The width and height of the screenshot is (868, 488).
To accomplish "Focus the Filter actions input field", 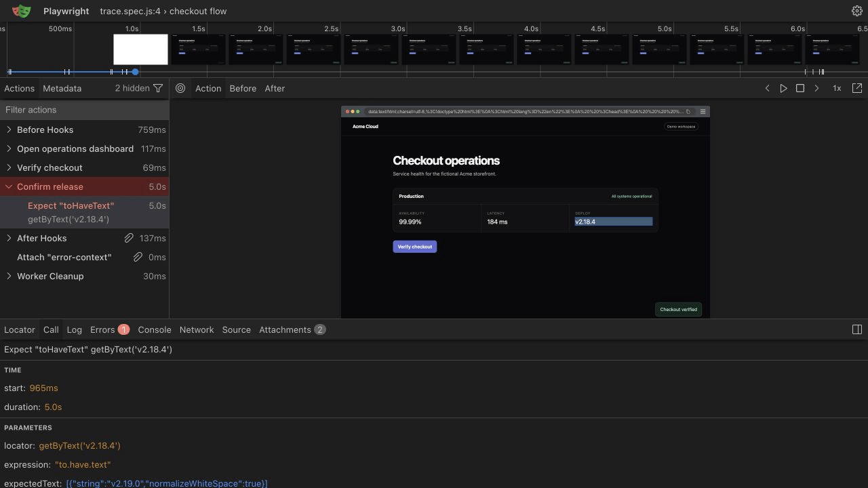I will (x=84, y=110).
